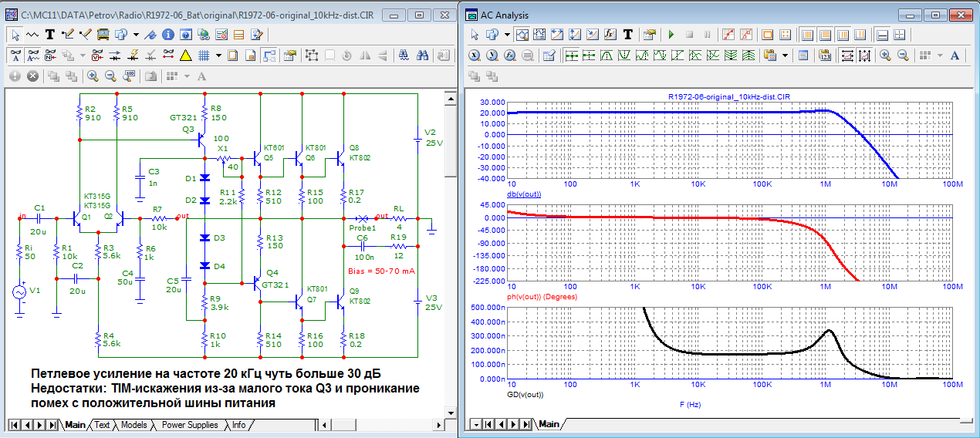This screenshot has width=980, height=438.
Task: Open dropdown arrow beside schematic shapes icon
Action: click(136, 35)
